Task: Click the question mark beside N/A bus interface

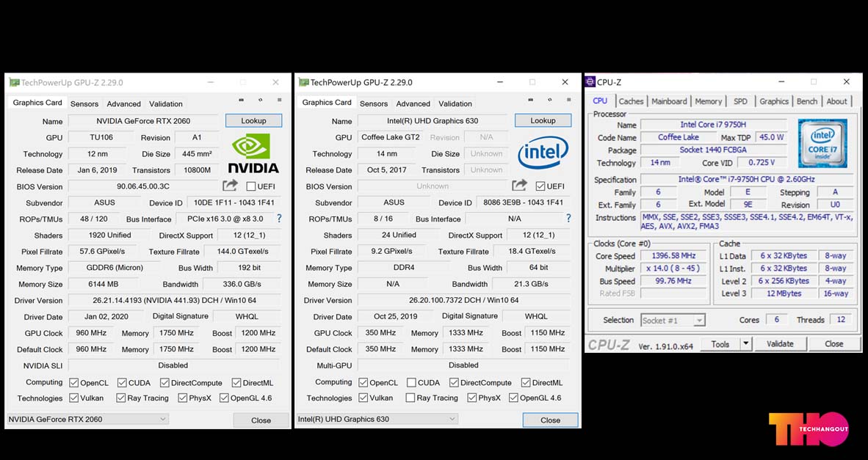Action: click(568, 219)
